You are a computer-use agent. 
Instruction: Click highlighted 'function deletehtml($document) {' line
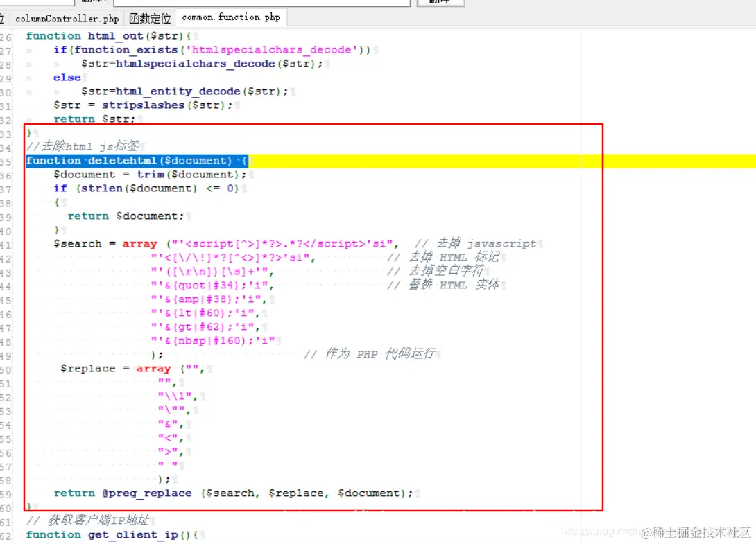coord(137,161)
